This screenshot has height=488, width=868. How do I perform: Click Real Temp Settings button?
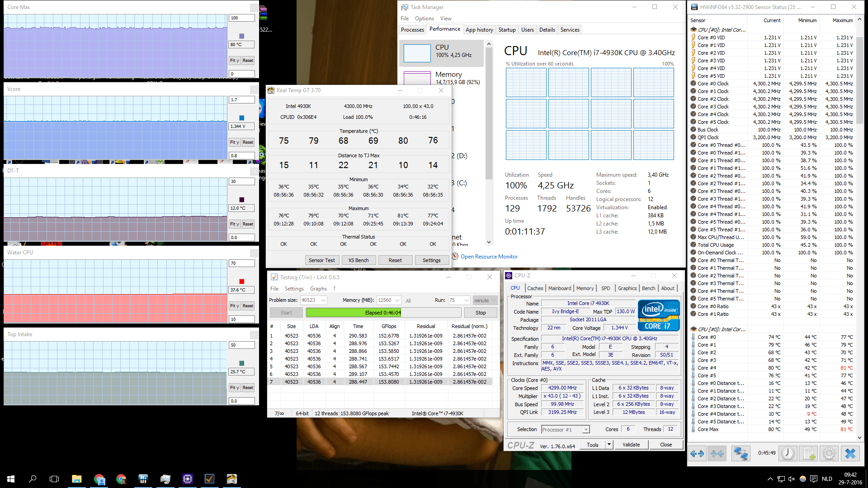coord(431,260)
